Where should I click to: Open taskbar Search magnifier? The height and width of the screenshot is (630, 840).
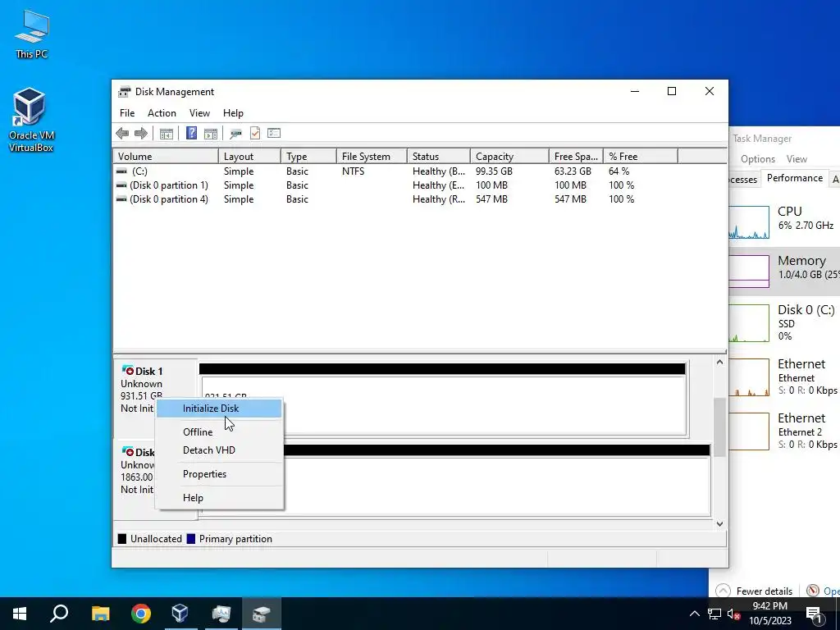(59, 614)
